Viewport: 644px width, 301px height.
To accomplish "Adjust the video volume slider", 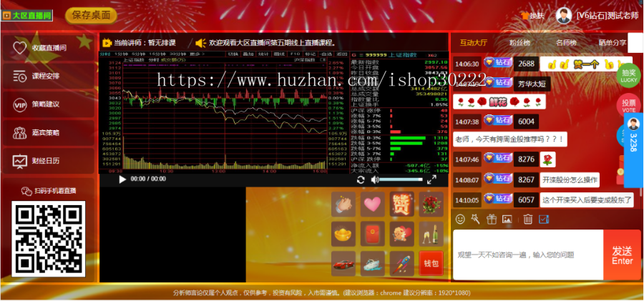I will point(401,179).
